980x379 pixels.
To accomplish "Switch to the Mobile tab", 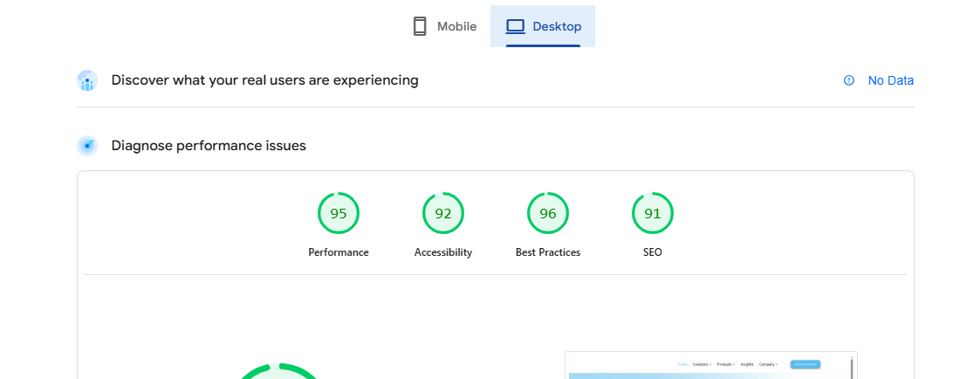I will point(446,26).
